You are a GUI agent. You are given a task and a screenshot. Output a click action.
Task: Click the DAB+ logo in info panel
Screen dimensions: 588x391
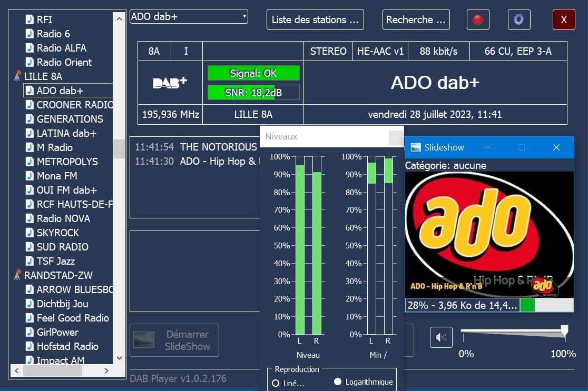[x=170, y=83]
